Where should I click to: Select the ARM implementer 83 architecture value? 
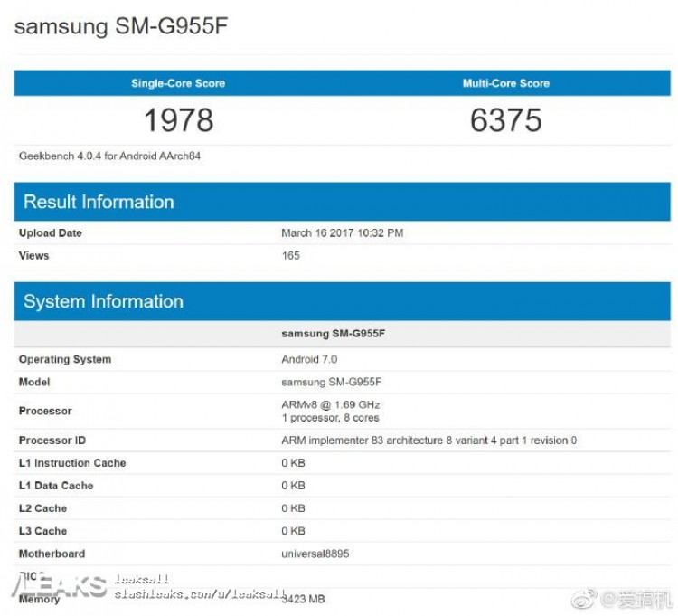428,441
